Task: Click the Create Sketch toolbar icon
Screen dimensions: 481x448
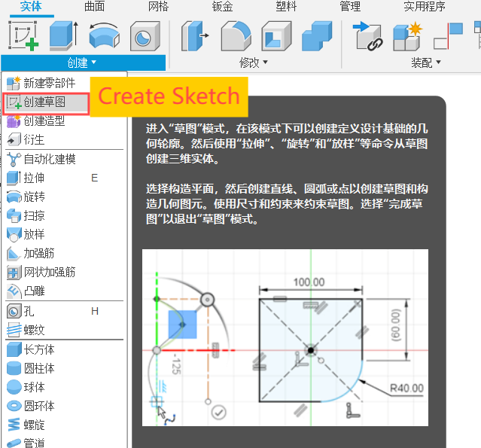Action: (23, 35)
